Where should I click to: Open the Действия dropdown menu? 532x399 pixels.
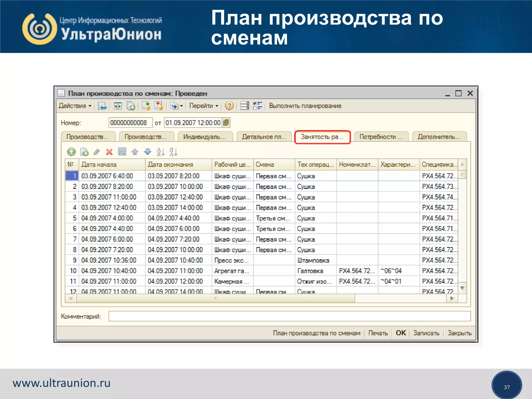75,106
